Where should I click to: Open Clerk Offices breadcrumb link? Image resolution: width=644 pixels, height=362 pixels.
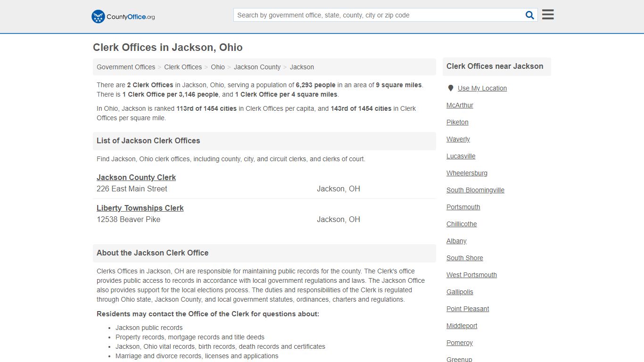(x=183, y=67)
